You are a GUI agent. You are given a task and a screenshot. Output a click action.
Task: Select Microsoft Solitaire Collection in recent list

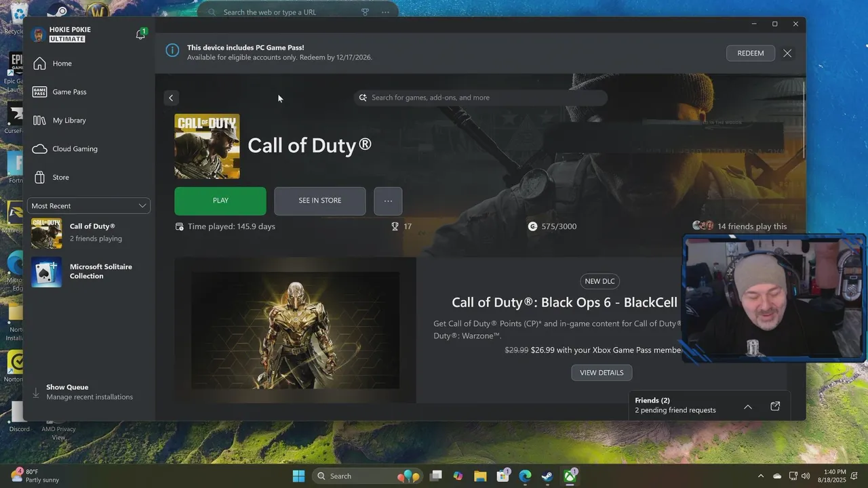[89, 271]
